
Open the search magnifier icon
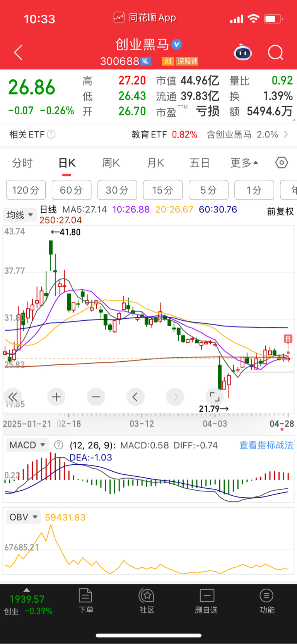click(x=276, y=52)
